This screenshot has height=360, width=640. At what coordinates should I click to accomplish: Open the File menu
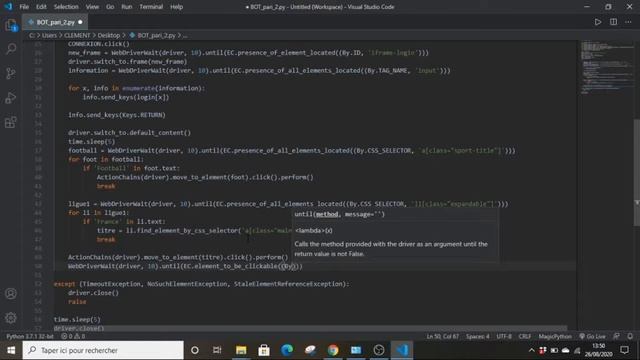(24, 7)
